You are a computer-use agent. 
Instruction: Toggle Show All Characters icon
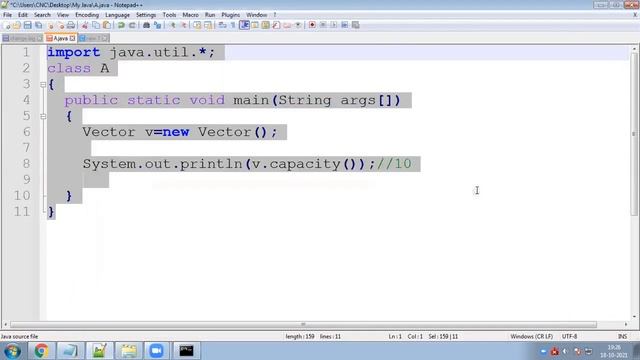(233, 25)
